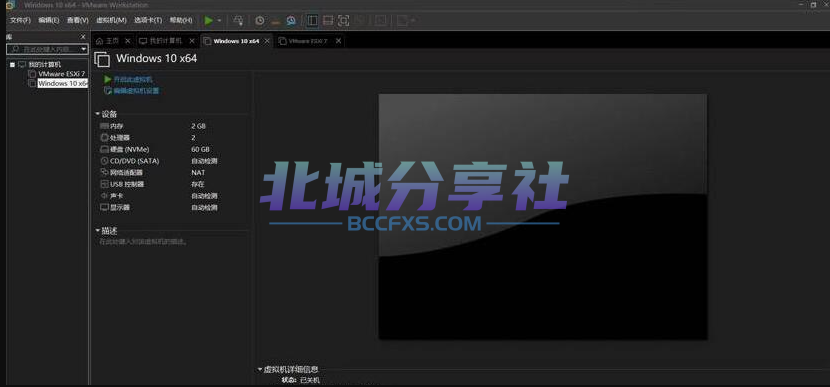Collapse the 虚拟机详细信息 details section
Screen dimensions: 830x387
pyautogui.click(x=259, y=370)
